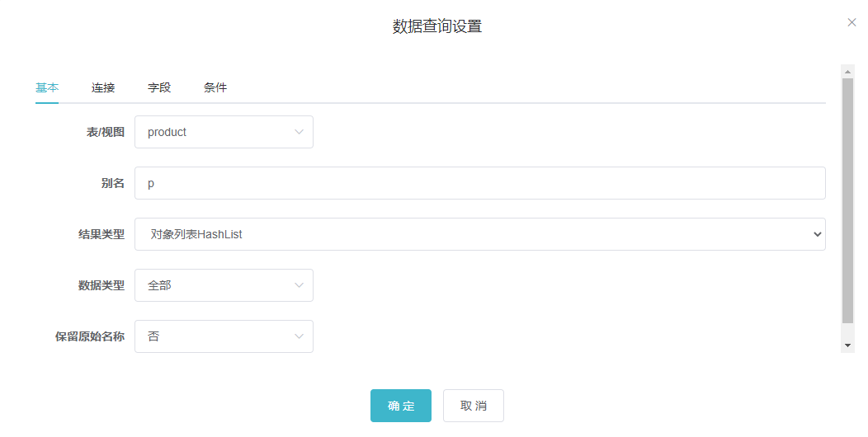Close the 数据查询设置 dialog with X icon

pos(851,22)
